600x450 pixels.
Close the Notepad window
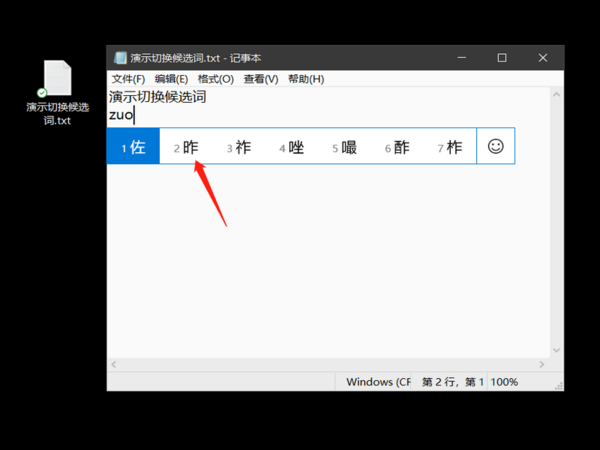(543, 58)
